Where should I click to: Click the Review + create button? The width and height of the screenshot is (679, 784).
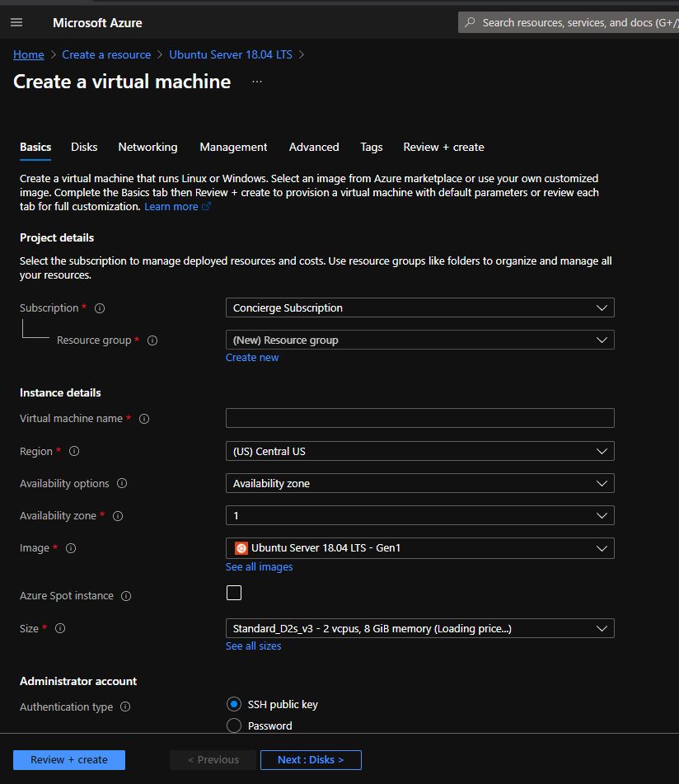pos(69,760)
